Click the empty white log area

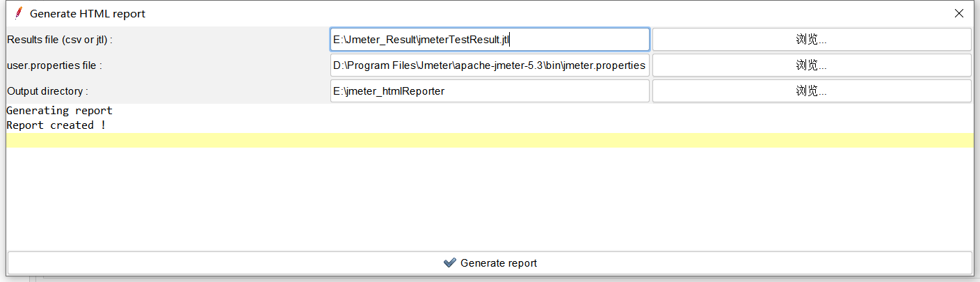coord(490,198)
